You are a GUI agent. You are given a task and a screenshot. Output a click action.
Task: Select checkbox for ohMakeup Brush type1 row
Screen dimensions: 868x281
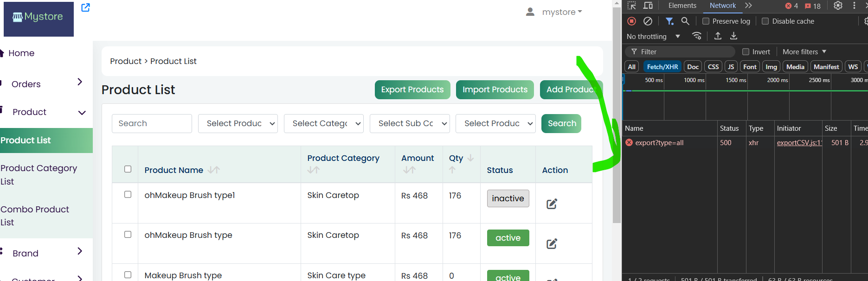128,195
